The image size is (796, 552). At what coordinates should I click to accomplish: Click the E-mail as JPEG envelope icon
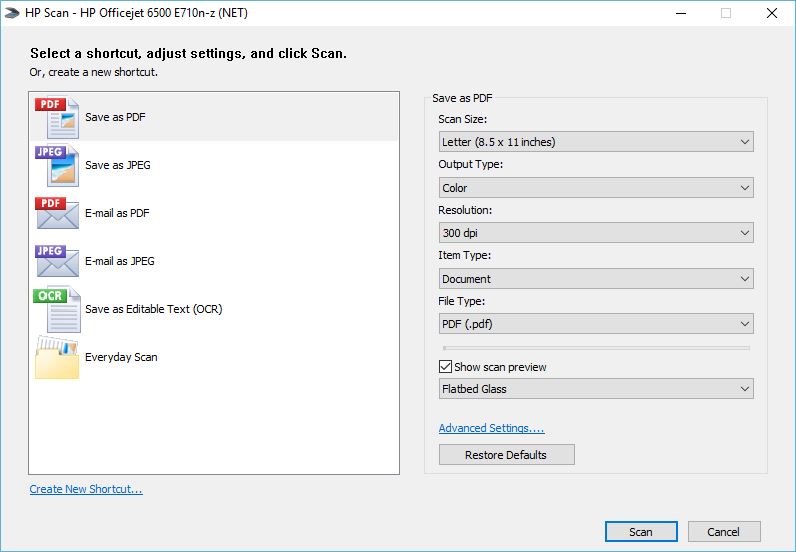(x=57, y=261)
